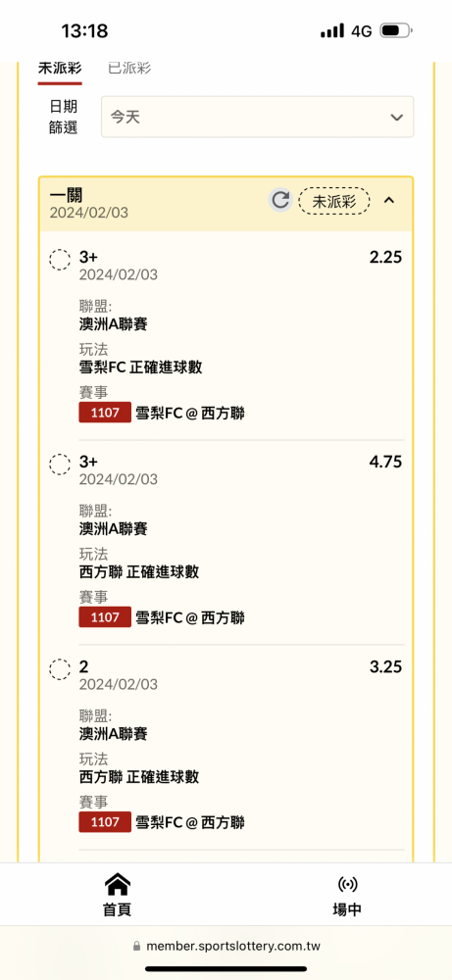Open the 場中 live broadcast icon
This screenshot has width=452, height=980.
click(x=347, y=885)
